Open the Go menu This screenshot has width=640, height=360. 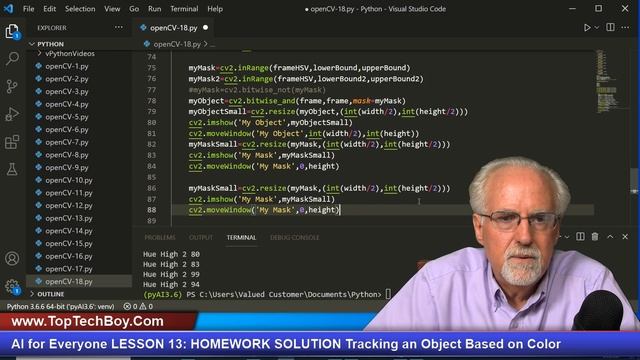click(x=134, y=9)
